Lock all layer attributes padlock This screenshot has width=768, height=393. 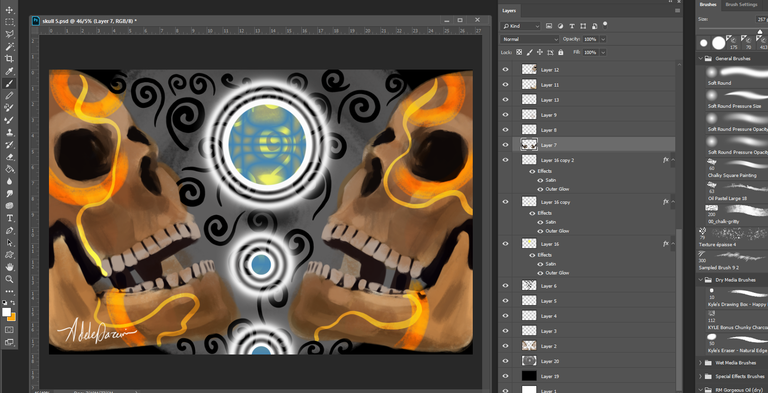[x=561, y=52]
